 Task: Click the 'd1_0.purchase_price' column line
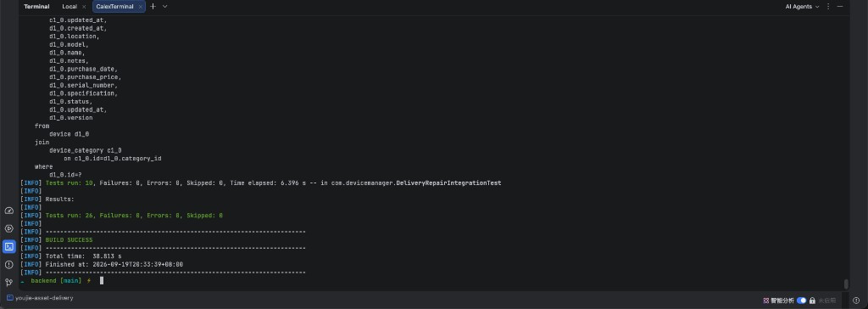86,77
